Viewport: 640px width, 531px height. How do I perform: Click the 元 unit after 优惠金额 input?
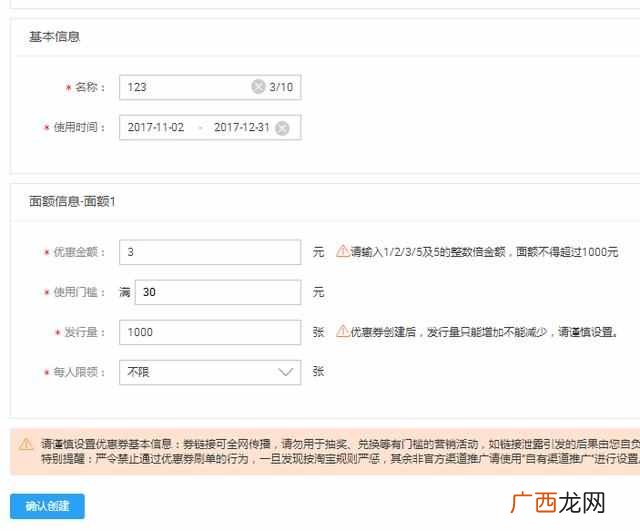click(x=318, y=252)
